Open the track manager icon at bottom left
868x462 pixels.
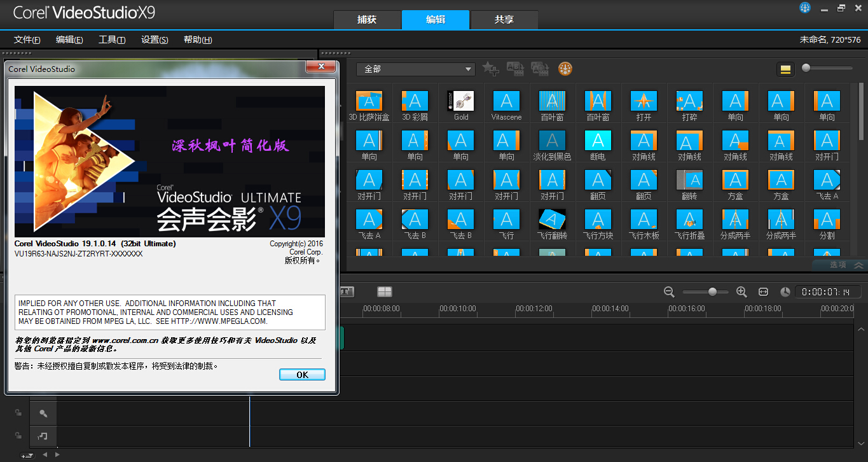coord(27,455)
